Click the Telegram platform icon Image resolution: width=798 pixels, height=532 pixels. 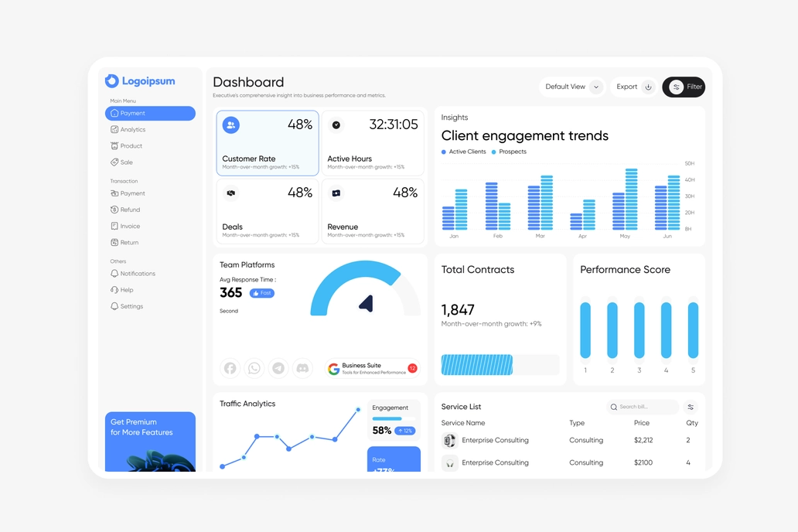click(x=278, y=368)
